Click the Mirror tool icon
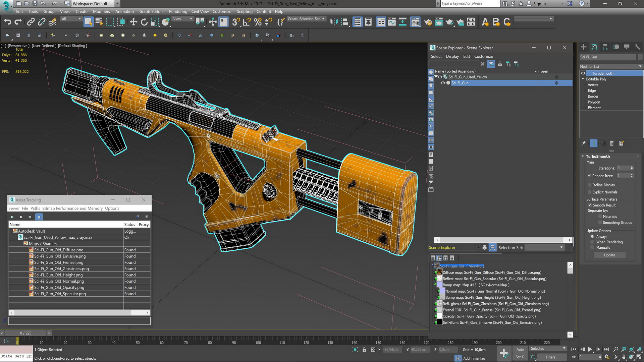The image size is (644, 362). tap(334, 22)
